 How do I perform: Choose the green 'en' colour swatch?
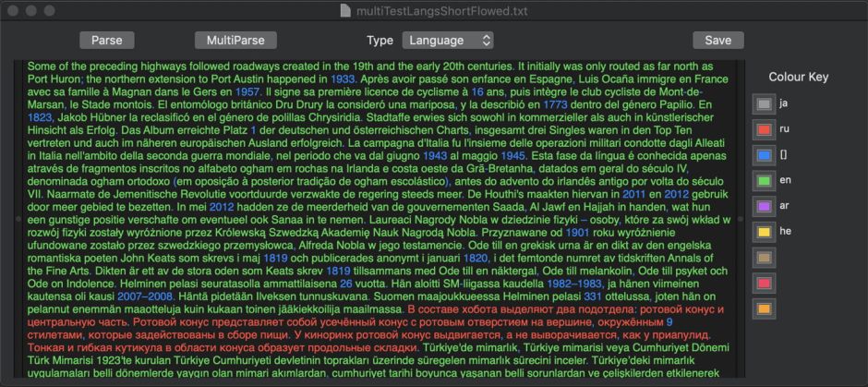point(764,181)
